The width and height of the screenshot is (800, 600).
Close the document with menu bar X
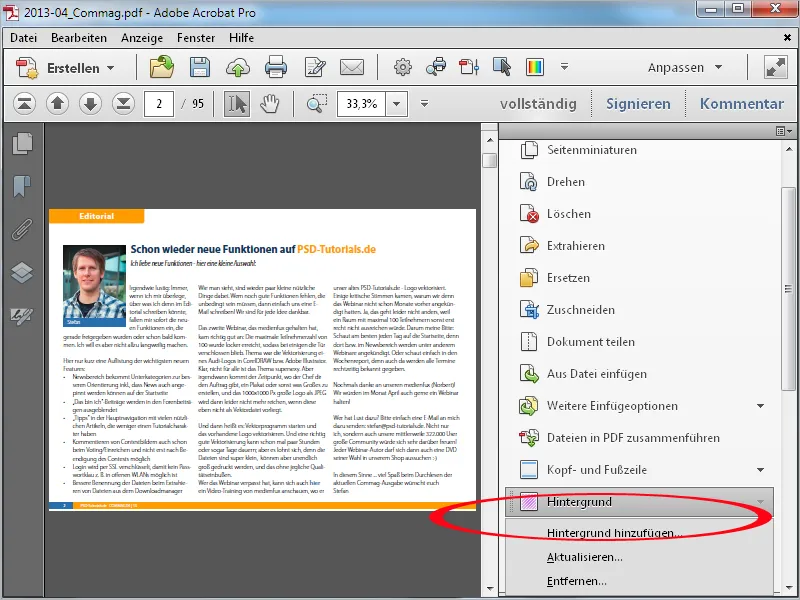pos(787,38)
